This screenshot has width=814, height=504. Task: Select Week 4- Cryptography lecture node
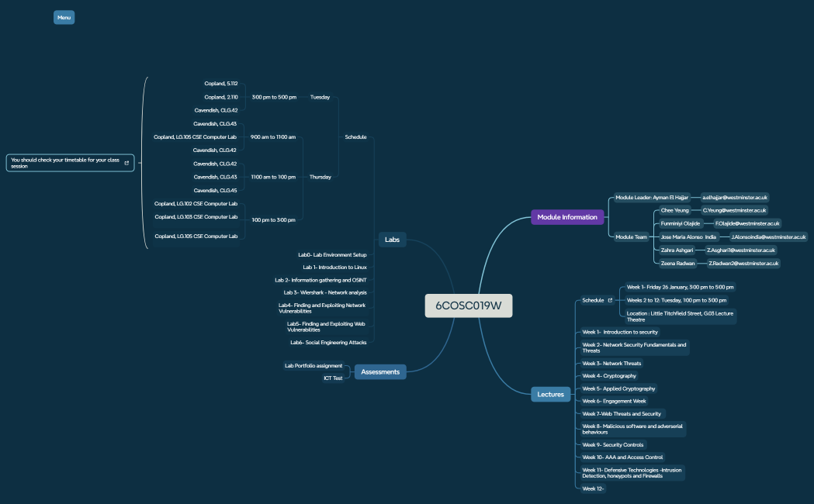pyautogui.click(x=609, y=376)
